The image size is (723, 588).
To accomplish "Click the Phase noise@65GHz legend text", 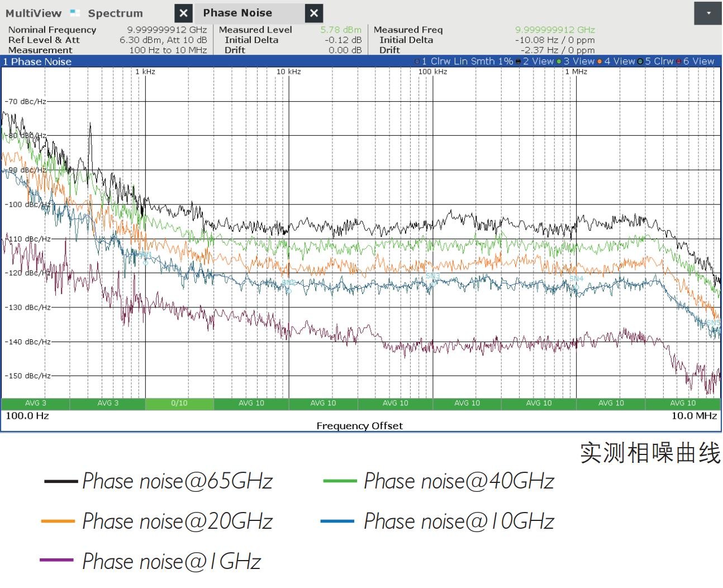I will 178,481.
